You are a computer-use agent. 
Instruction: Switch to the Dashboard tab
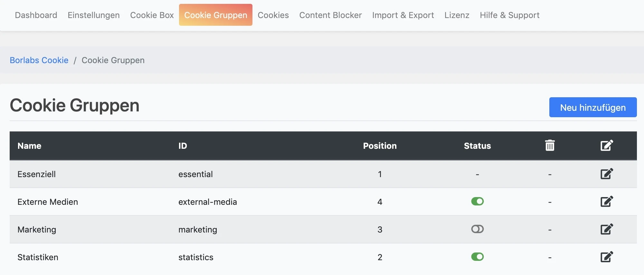coord(36,15)
